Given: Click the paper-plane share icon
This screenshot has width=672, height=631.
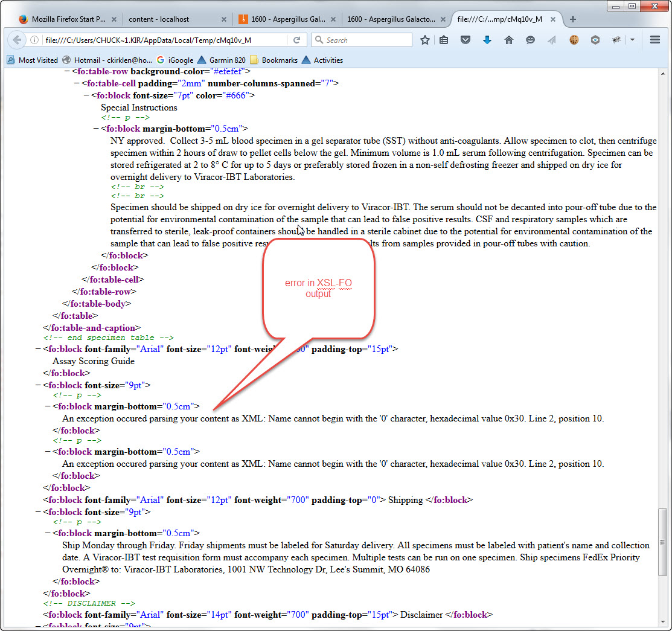Looking at the screenshot, I should (552, 40).
